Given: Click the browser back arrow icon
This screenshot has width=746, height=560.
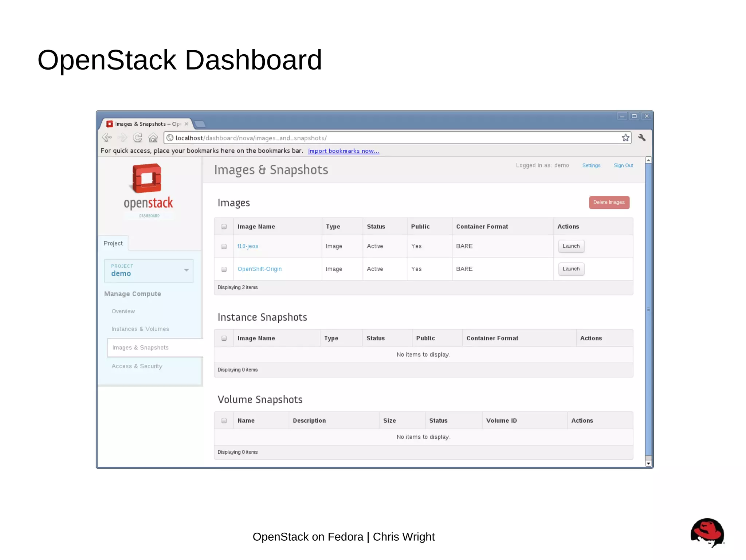Looking at the screenshot, I should (107, 138).
